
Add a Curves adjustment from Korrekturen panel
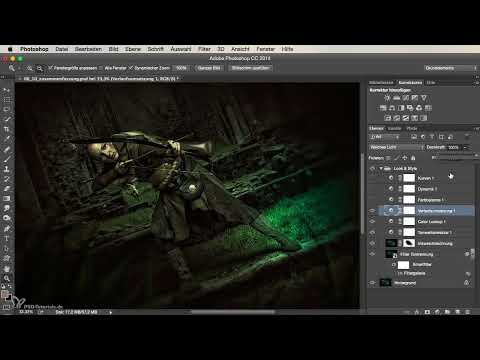coord(405,98)
